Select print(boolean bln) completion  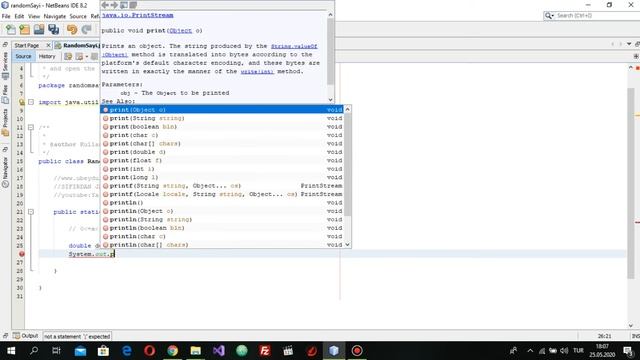223,127
